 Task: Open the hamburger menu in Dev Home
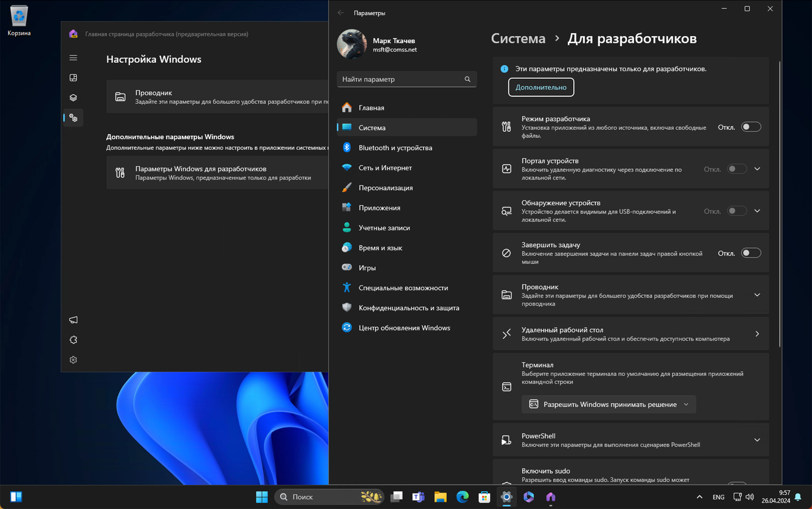[x=73, y=58]
